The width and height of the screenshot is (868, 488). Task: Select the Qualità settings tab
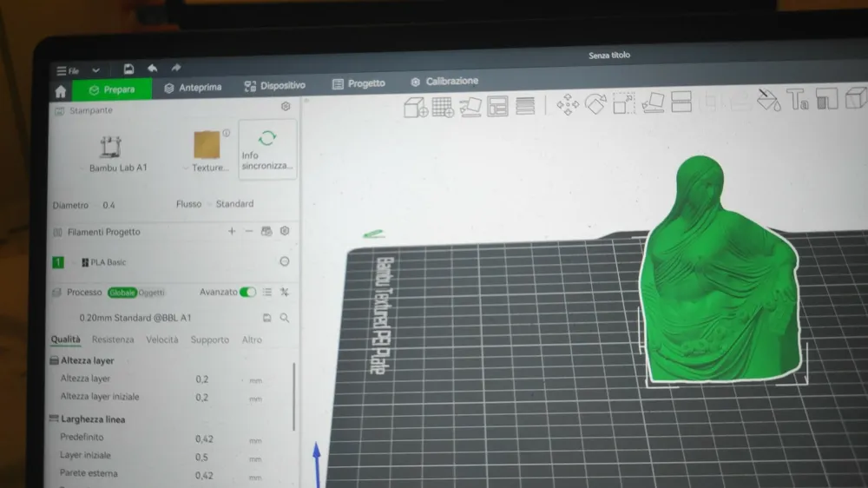coord(65,340)
